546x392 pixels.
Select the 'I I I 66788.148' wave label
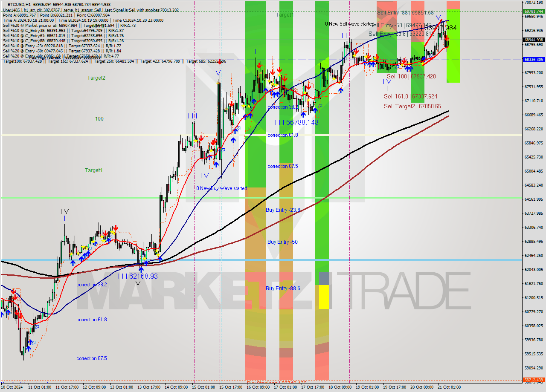[x=296, y=122]
